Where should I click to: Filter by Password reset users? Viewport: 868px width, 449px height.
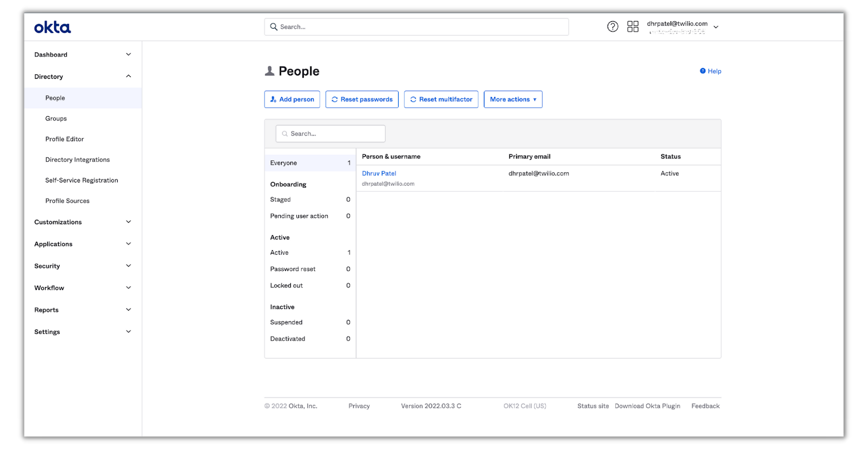[x=310, y=269]
